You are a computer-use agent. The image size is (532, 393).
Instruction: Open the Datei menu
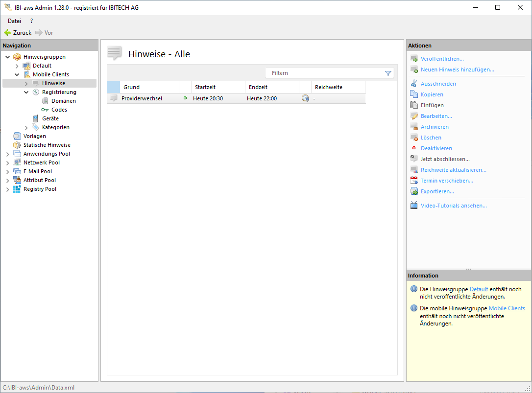pyautogui.click(x=14, y=21)
